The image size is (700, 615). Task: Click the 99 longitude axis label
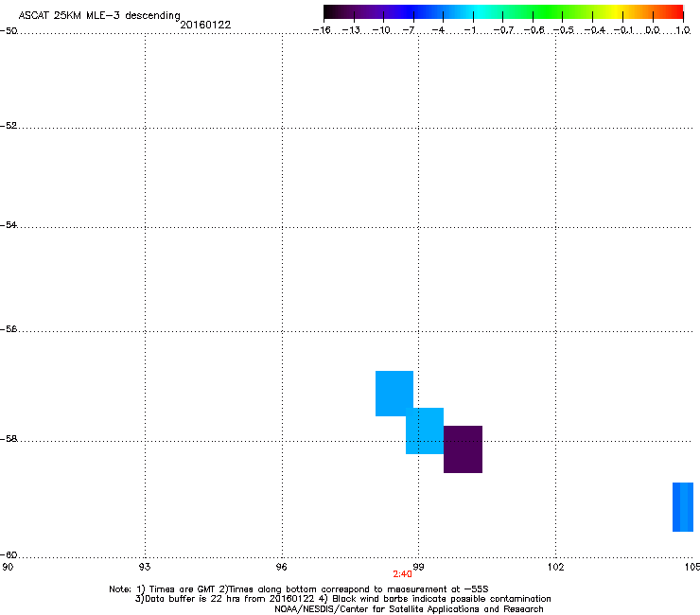point(418,567)
